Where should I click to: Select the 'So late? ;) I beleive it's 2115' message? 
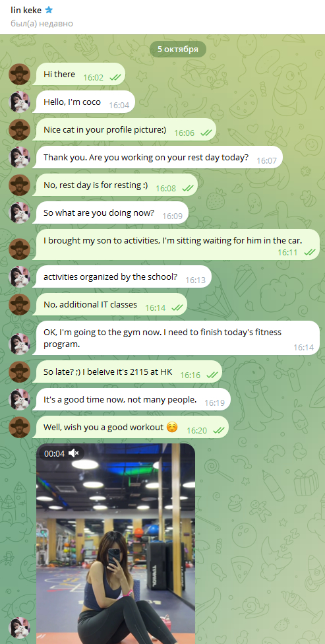click(127, 371)
